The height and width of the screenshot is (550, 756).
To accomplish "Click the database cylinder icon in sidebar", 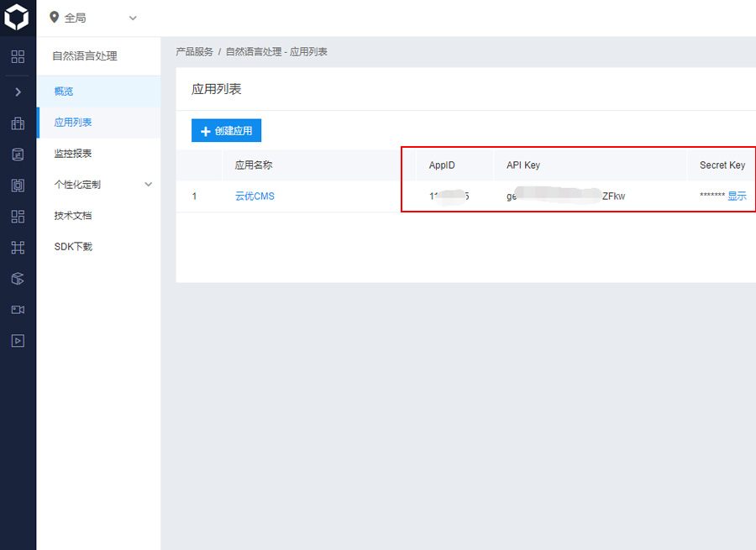I will click(18, 155).
